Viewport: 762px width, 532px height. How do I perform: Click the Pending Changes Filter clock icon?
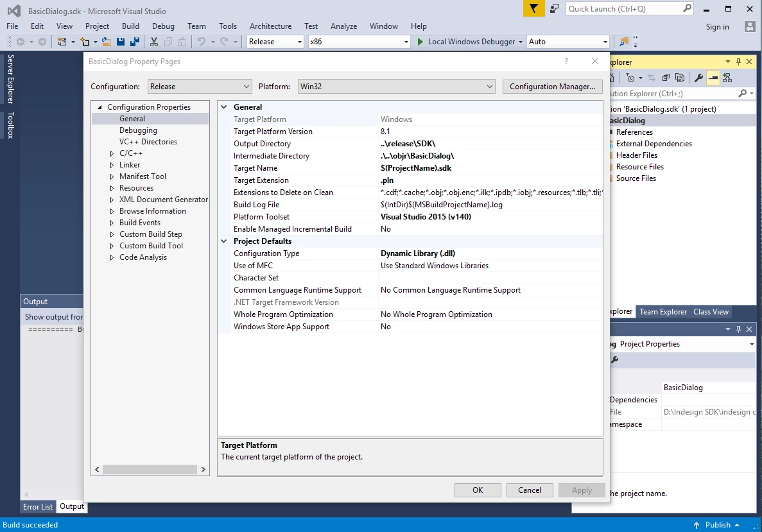tap(630, 78)
